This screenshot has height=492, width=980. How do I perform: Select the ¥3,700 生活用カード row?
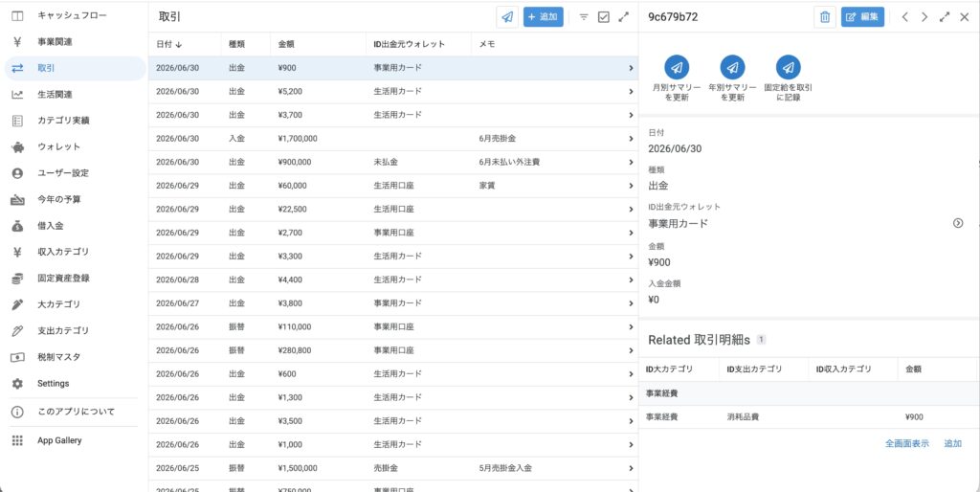(x=393, y=115)
